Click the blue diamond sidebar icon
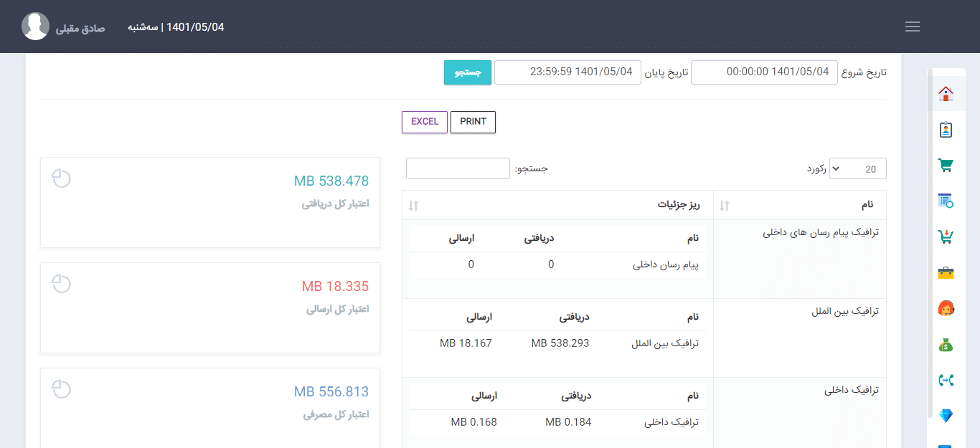Screen dimensions: 980x448 point(946,416)
